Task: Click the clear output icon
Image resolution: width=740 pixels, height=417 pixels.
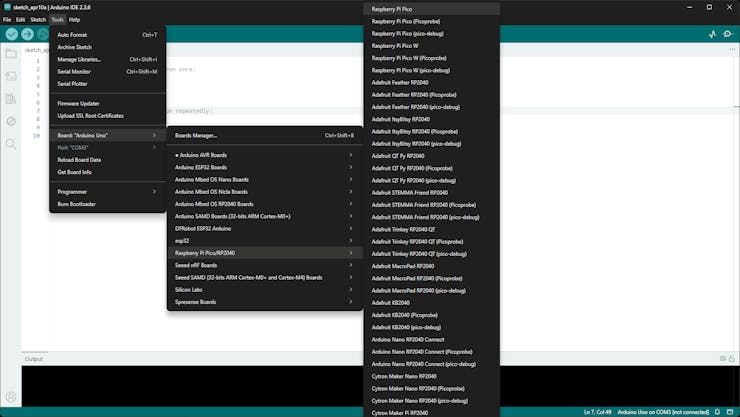Action: coord(723,359)
